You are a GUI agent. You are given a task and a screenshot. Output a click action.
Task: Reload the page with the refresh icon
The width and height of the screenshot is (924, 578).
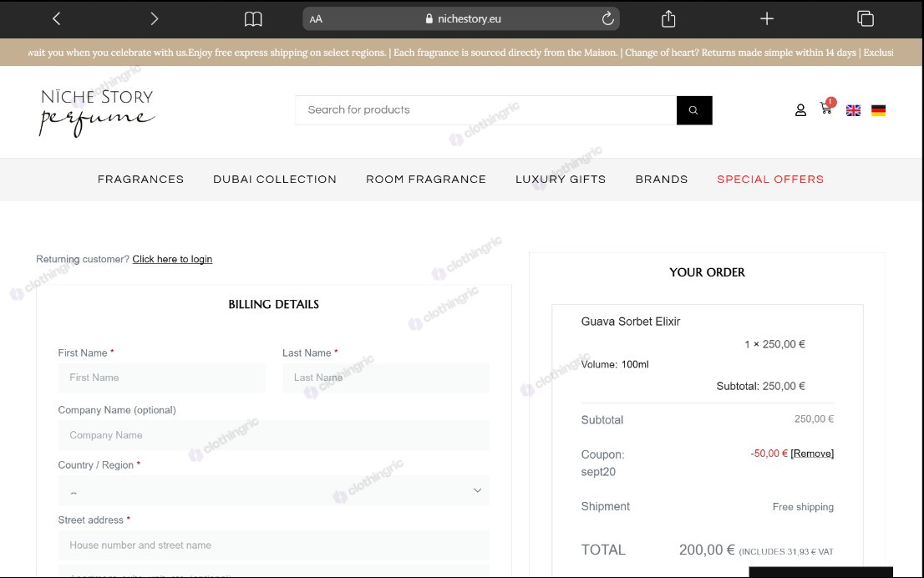point(607,19)
